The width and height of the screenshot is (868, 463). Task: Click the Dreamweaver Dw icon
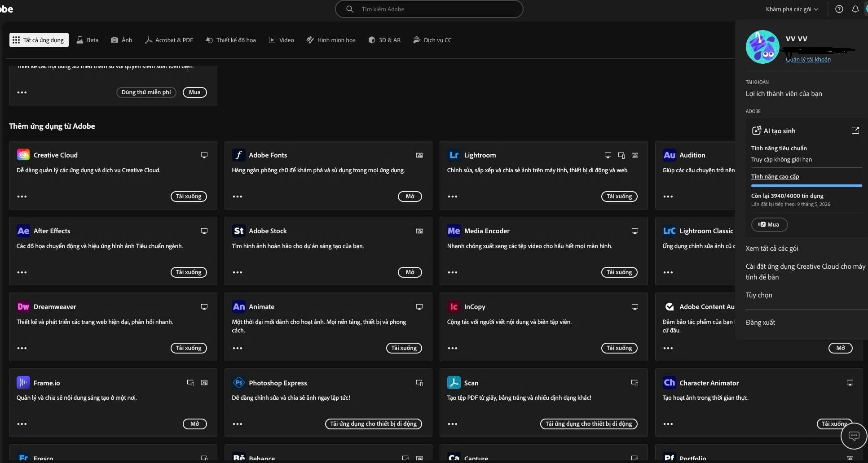[23, 306]
